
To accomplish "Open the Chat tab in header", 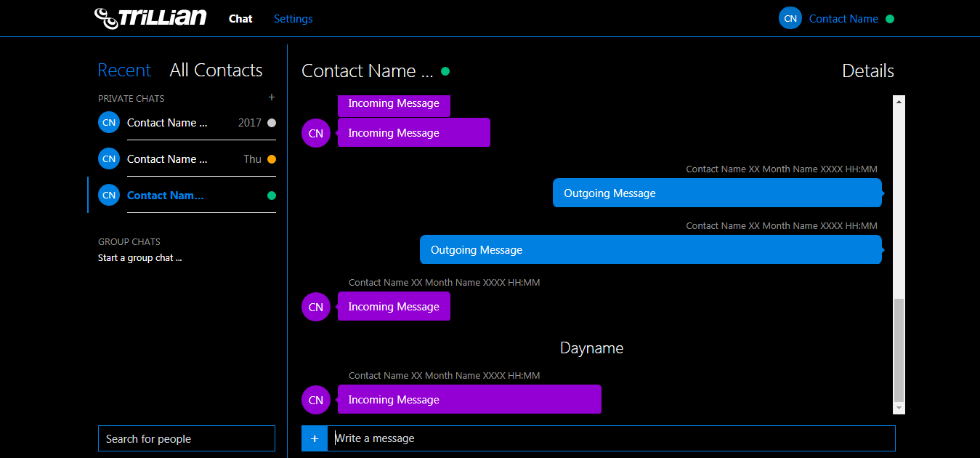I will tap(240, 19).
